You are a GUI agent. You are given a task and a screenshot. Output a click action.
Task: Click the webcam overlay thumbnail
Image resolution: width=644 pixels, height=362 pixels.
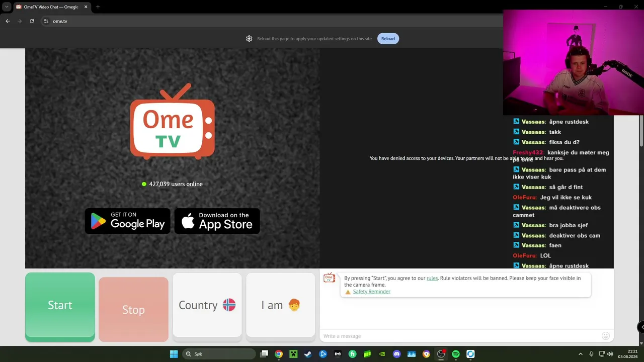coord(574,63)
